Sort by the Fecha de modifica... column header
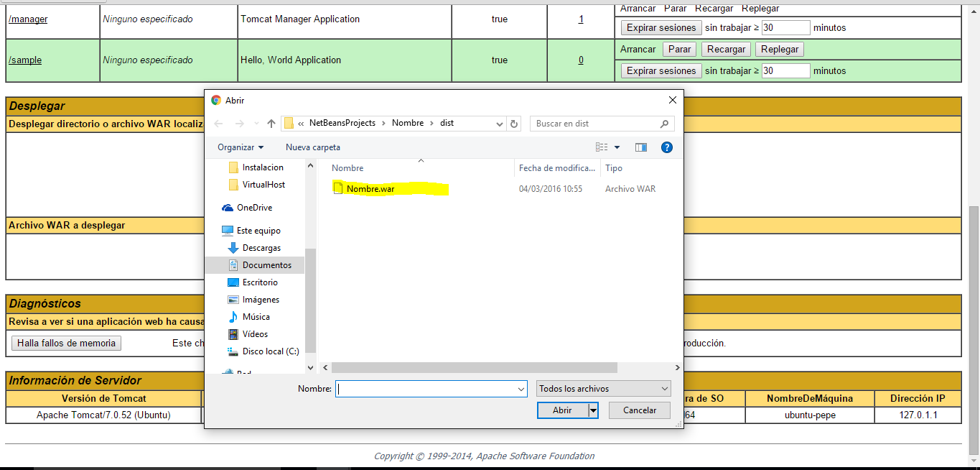Image resolution: width=980 pixels, height=470 pixels. [x=557, y=168]
